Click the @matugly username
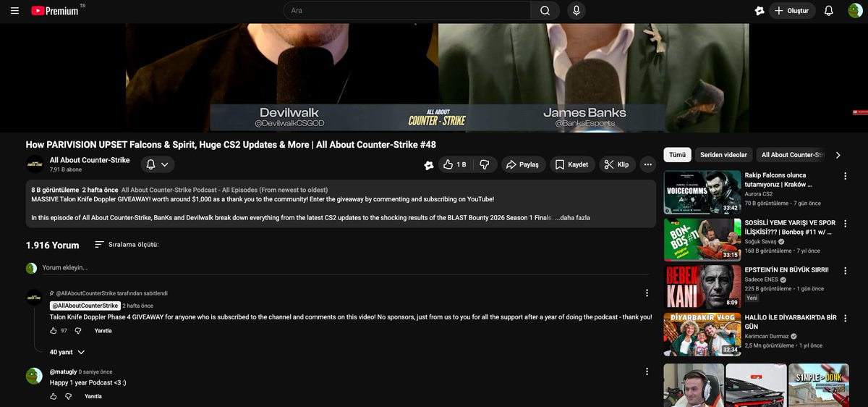The image size is (868, 407). 62,372
